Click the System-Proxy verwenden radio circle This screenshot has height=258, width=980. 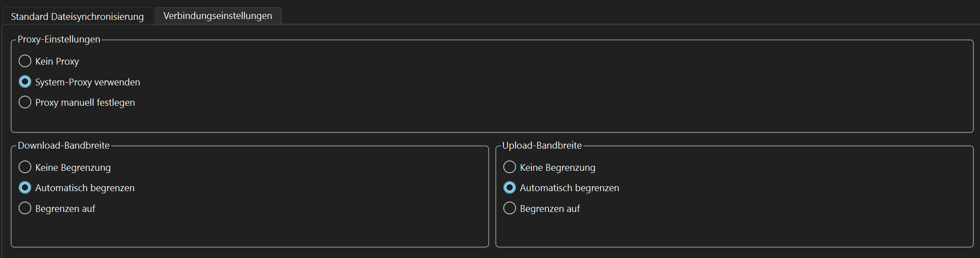pyautogui.click(x=25, y=82)
